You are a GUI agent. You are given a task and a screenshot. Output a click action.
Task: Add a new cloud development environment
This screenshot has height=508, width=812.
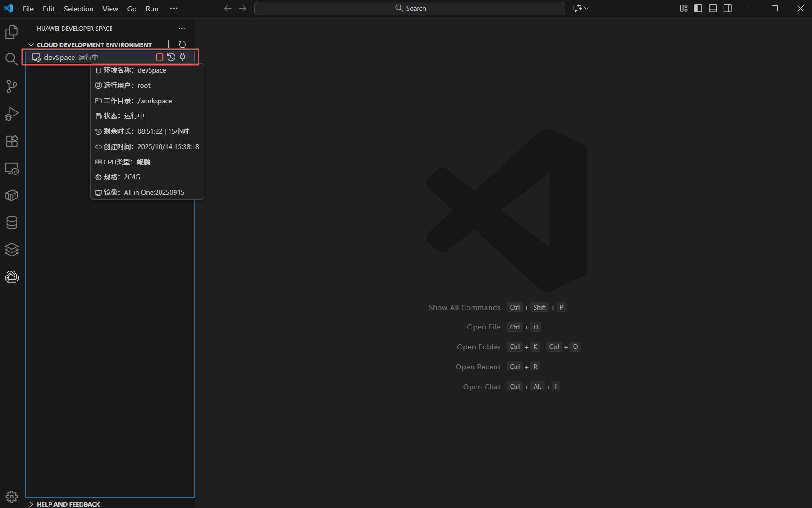point(168,44)
